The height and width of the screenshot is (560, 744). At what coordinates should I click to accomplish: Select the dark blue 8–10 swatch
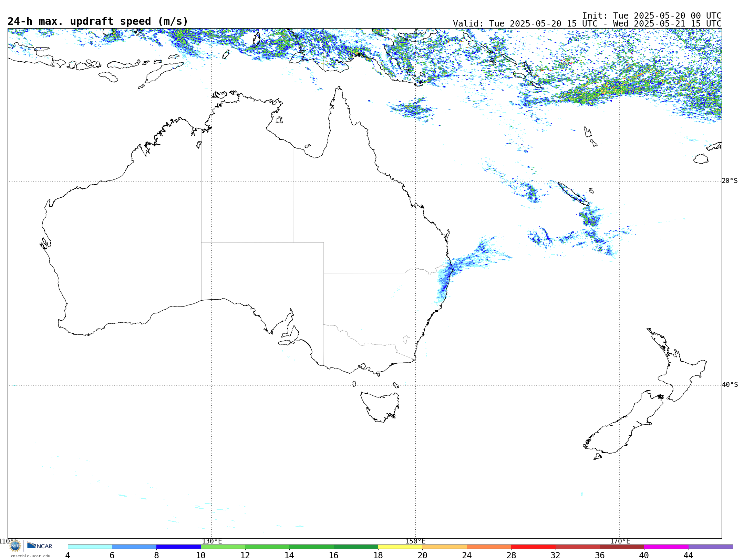point(178,547)
